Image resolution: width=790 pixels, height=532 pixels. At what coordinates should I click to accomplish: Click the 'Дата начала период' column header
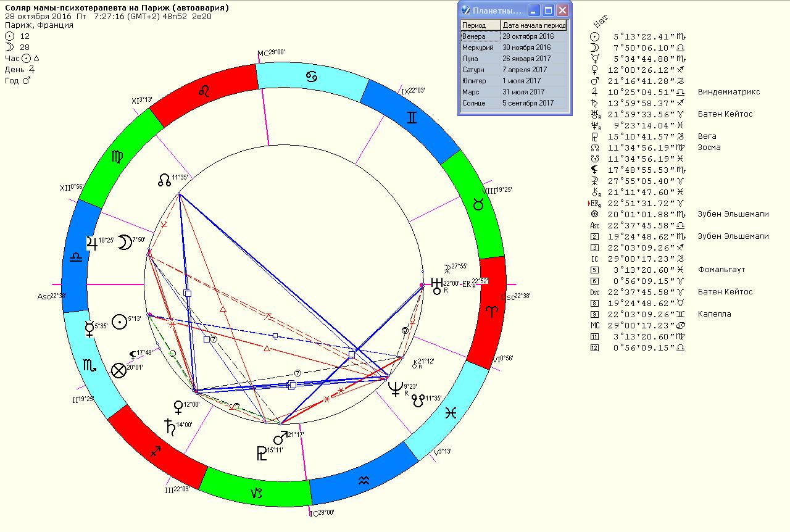[534, 25]
